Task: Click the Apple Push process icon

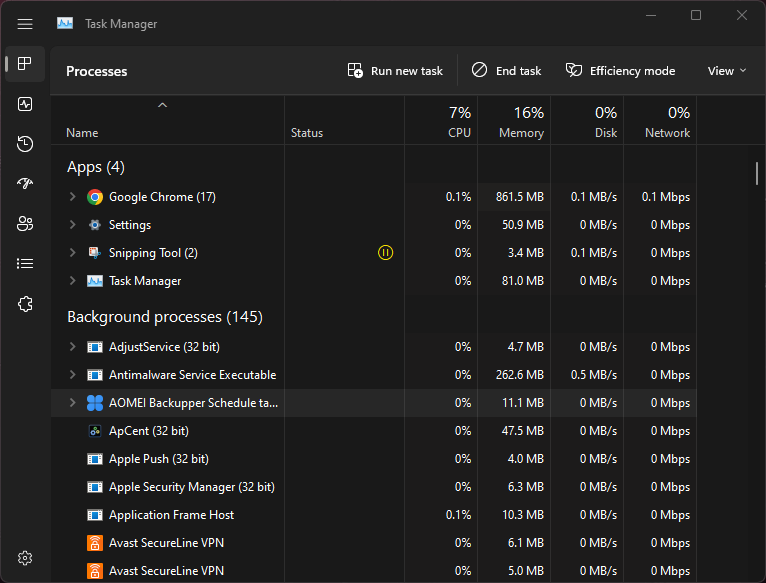Action: (95, 459)
